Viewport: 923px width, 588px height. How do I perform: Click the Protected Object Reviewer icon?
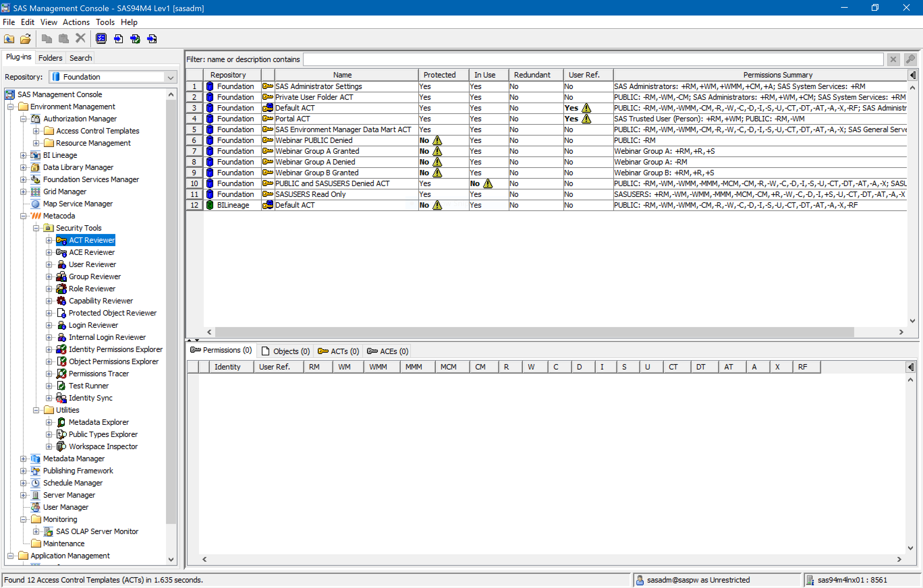(x=61, y=313)
